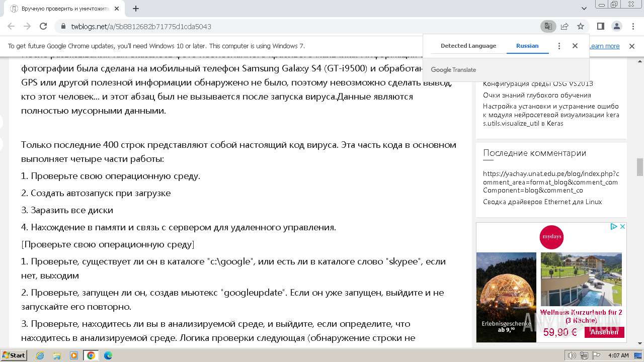
Task: Click the Erlebnisgeschenke dome tent thumbnail
Action: click(506, 297)
